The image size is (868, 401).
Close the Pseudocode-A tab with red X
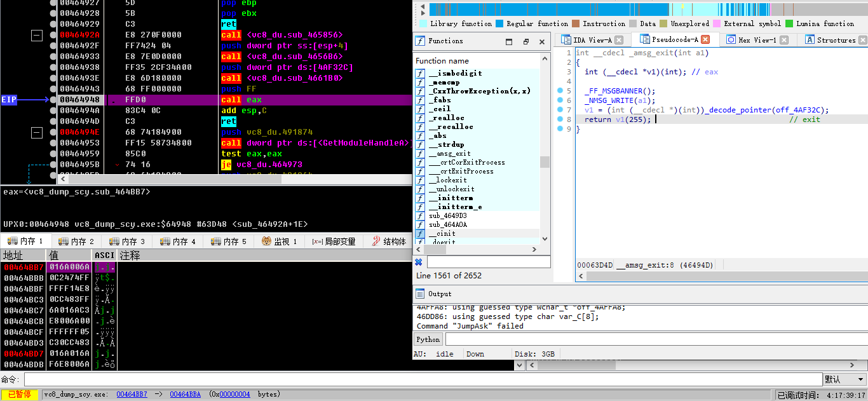click(x=705, y=40)
